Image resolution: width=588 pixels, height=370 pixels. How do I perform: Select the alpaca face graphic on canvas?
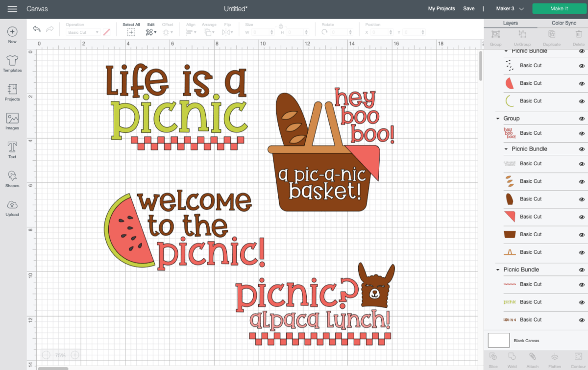[376, 285]
